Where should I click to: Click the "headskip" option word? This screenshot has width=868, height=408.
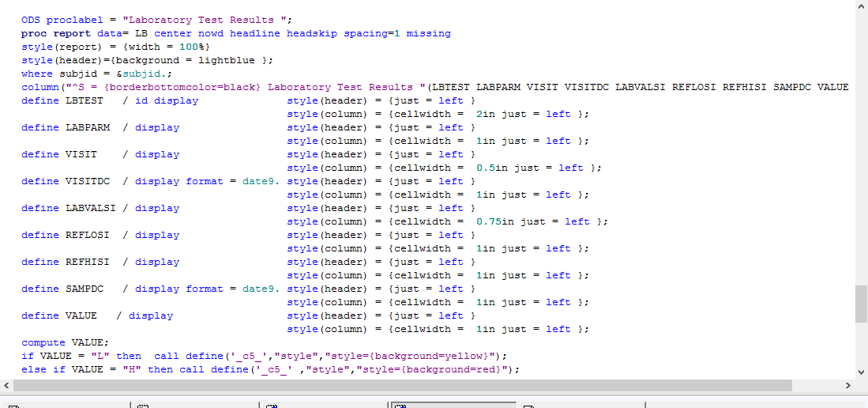click(312, 33)
